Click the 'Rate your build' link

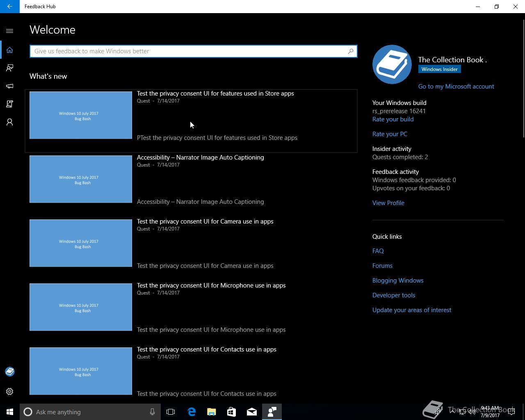[x=393, y=119]
